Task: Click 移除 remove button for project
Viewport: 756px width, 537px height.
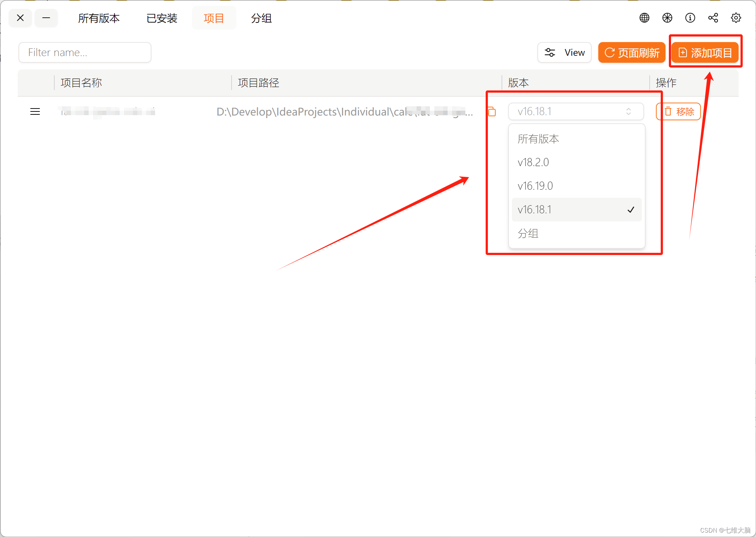Action: click(x=678, y=111)
